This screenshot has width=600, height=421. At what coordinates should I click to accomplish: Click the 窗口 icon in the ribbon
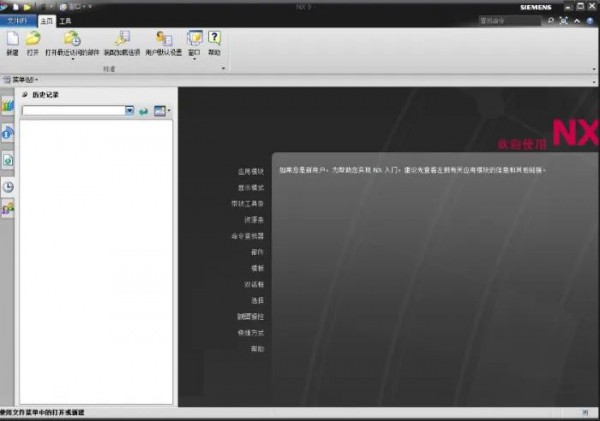[x=194, y=38]
